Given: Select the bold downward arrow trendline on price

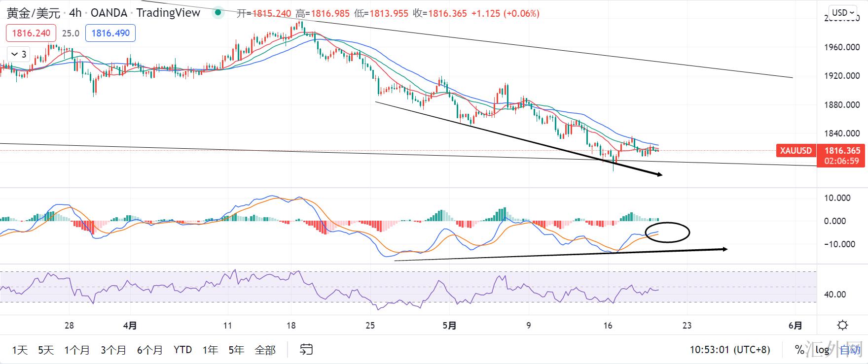Looking at the screenshot, I should point(518,139).
